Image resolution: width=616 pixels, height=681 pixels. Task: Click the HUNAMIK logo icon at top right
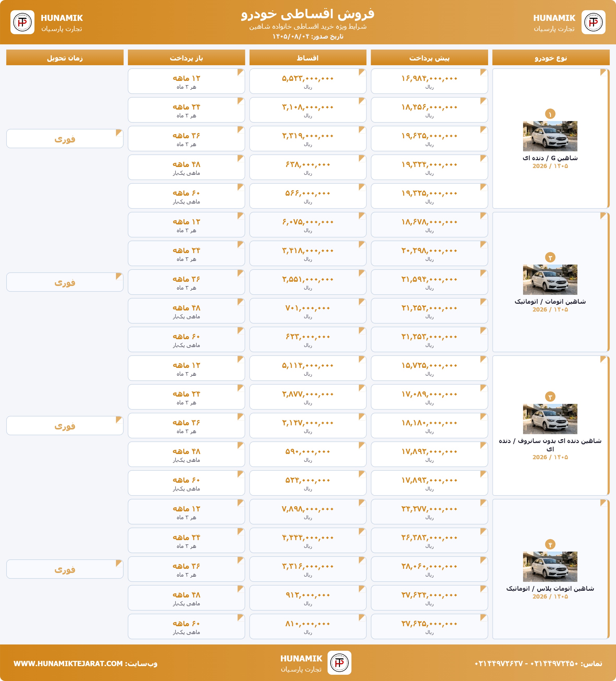click(593, 22)
